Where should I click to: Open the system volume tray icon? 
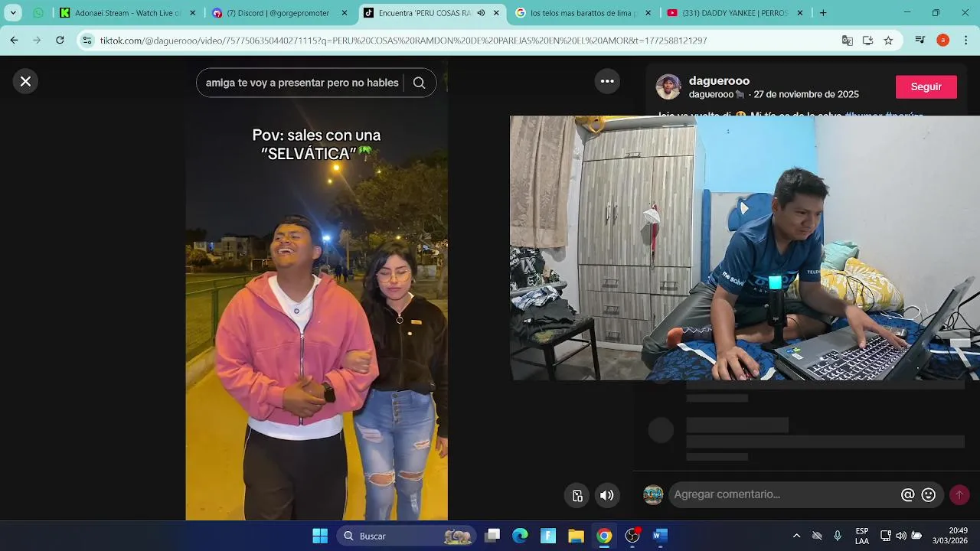point(901,536)
